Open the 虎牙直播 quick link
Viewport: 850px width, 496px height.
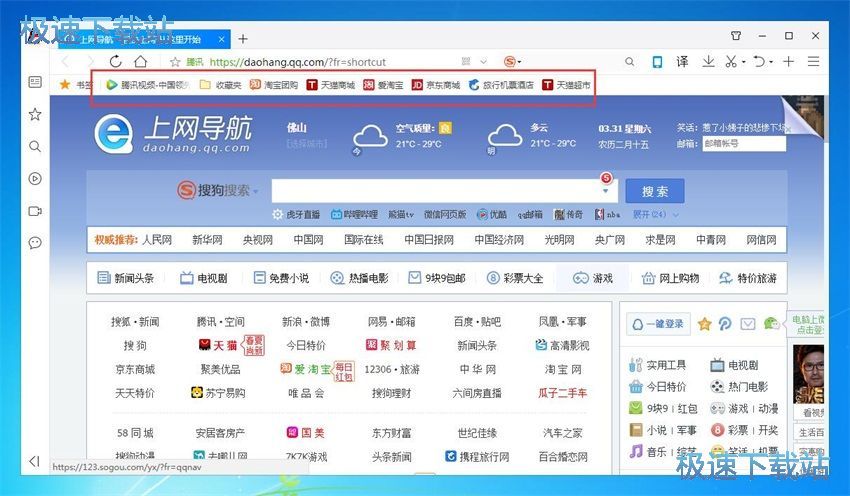pos(296,214)
